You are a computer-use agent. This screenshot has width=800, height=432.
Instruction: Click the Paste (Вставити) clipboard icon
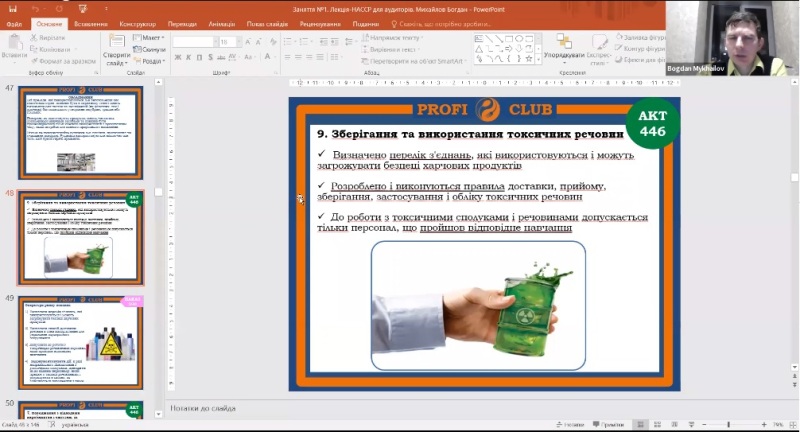coord(14,42)
